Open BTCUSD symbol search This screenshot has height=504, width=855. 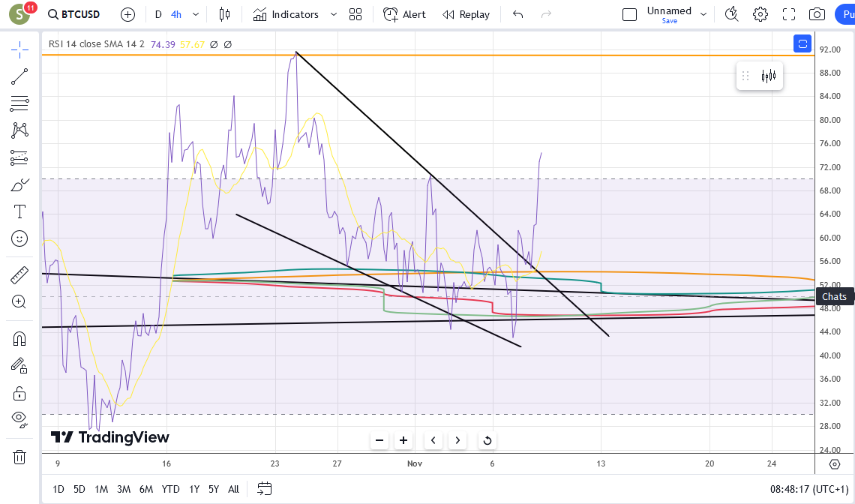tap(73, 15)
